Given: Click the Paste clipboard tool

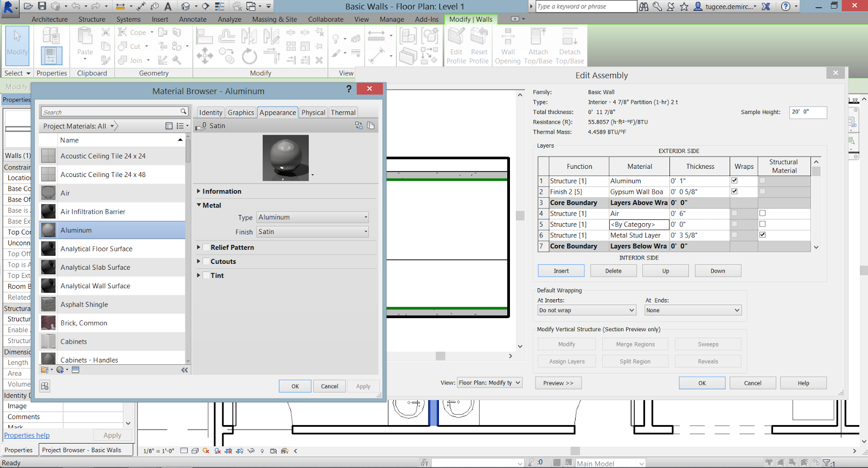Looking at the screenshot, I should click(85, 43).
